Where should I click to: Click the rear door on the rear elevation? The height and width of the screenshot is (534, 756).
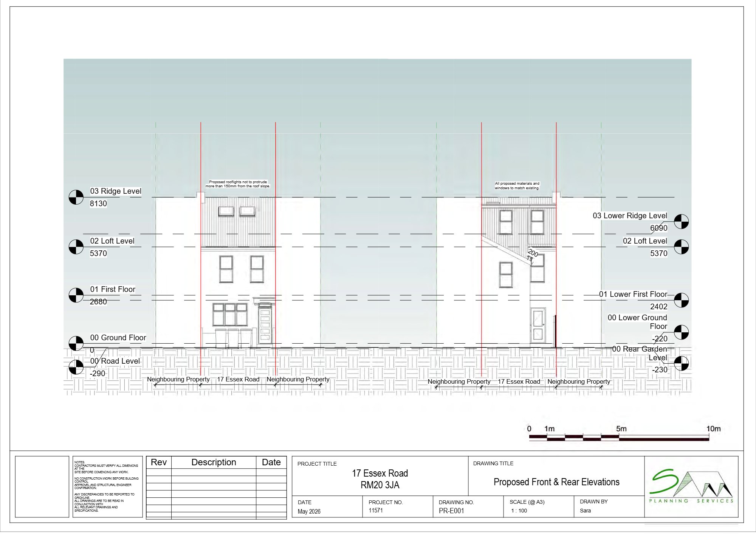pyautogui.click(x=538, y=325)
